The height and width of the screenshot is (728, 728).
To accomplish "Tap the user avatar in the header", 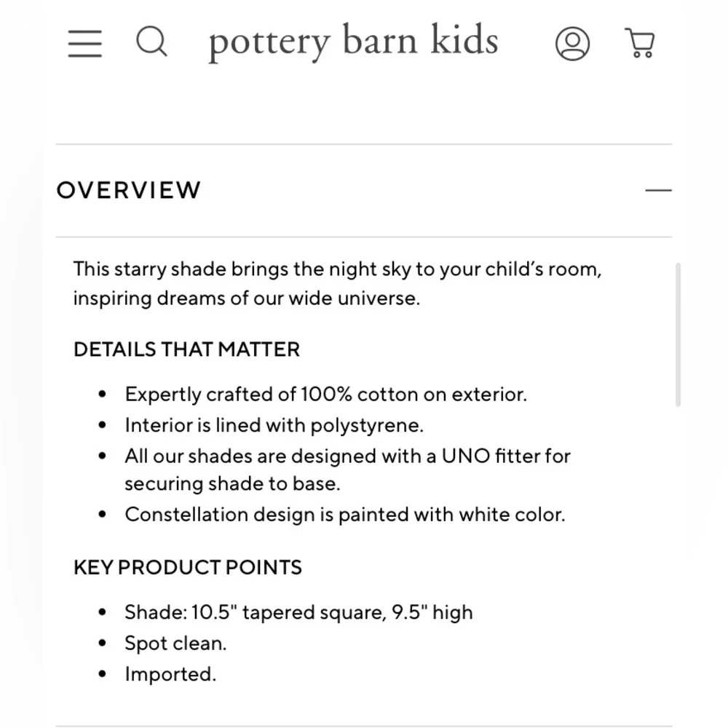I will pos(572,44).
